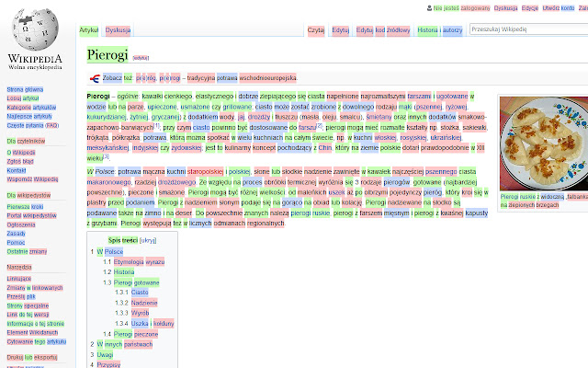Open 'wschodnioeuropejska' text in hatnote
Viewport: 588px width, 368px height.
pos(267,78)
